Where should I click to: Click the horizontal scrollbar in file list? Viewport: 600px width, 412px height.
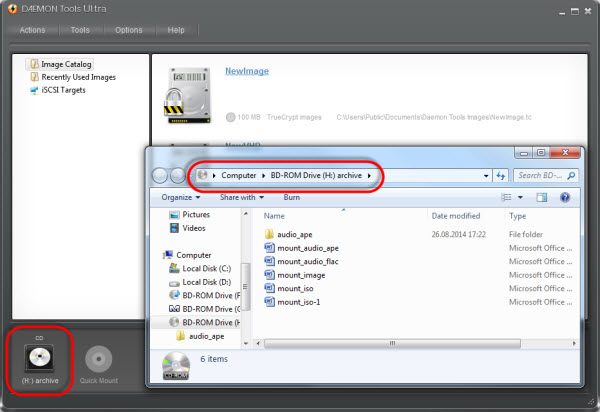coord(392,344)
